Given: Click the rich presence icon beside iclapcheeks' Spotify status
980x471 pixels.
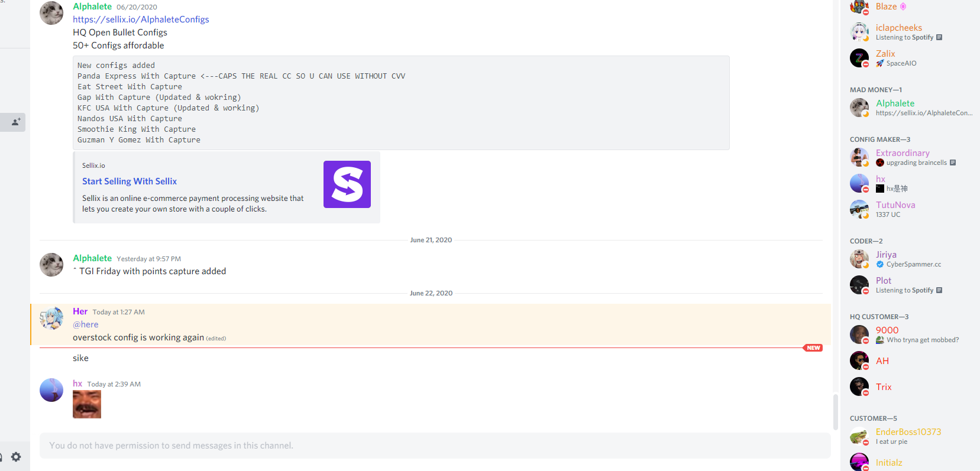Looking at the screenshot, I should coord(939,37).
